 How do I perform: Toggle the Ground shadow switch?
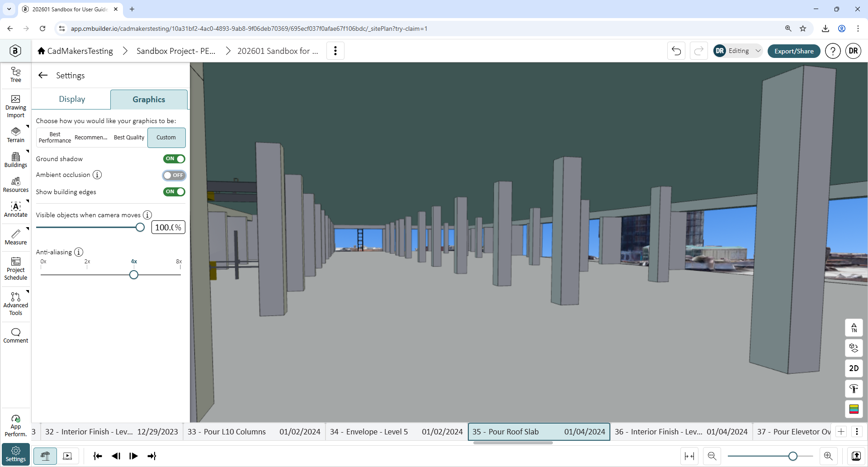[x=174, y=159]
